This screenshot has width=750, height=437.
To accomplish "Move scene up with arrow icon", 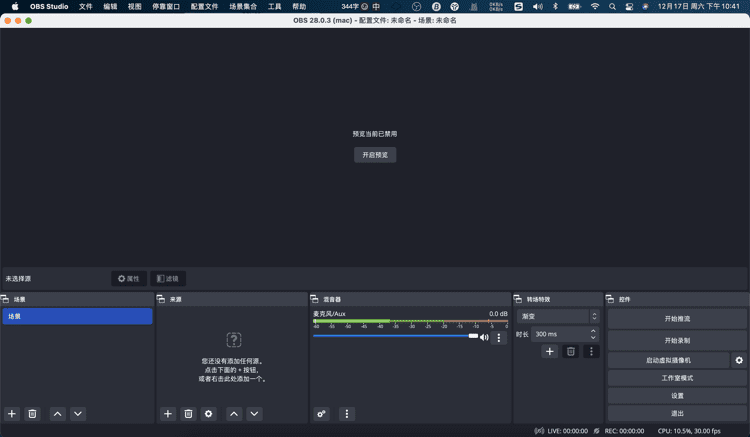I will pos(57,414).
